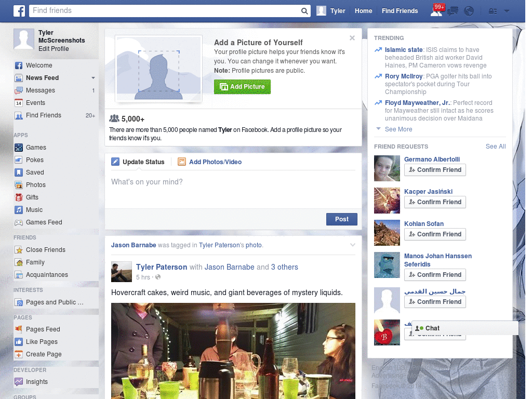Screen dimensions: 532x399
Task: Click Pages and Public feed icon
Action: 19,302
